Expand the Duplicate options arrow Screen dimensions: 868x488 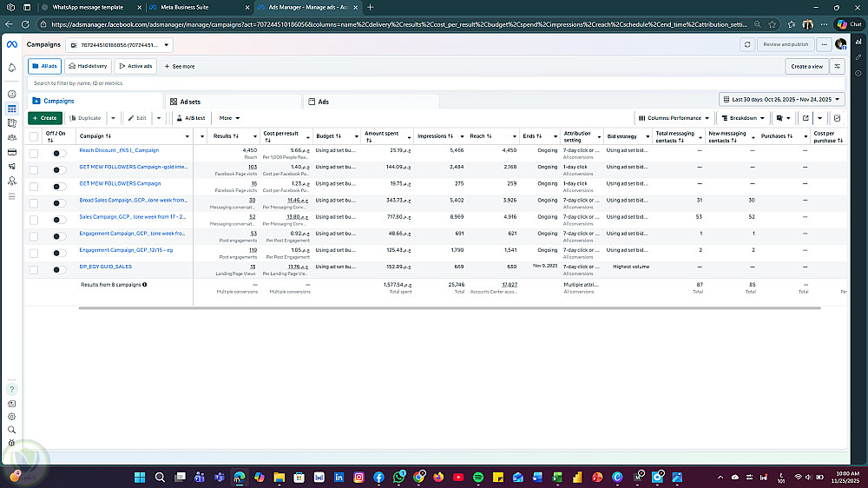pos(113,118)
